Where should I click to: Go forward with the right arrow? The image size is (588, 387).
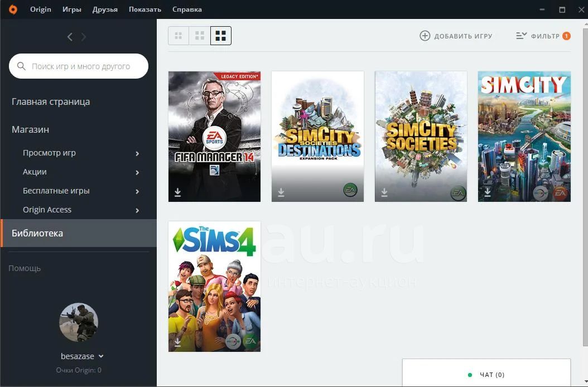point(84,37)
